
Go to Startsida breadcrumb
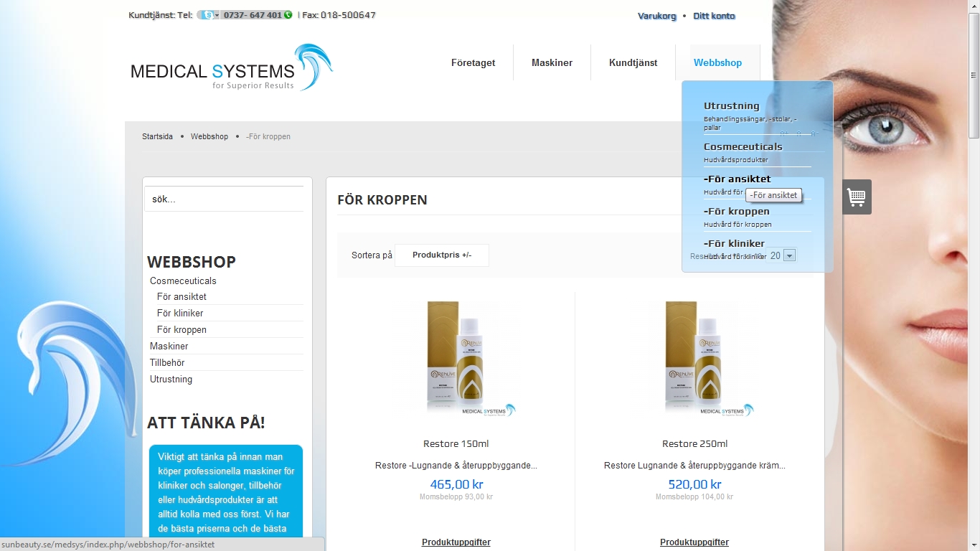[157, 136]
